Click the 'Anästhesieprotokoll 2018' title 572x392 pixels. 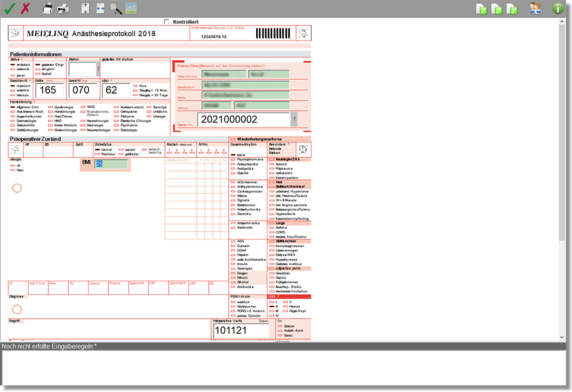coord(113,33)
